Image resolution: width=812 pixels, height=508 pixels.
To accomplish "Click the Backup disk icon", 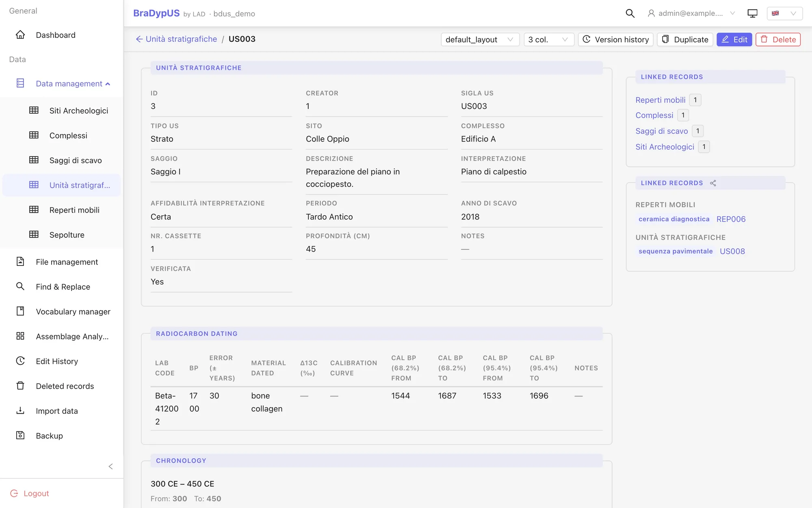I will (20, 435).
